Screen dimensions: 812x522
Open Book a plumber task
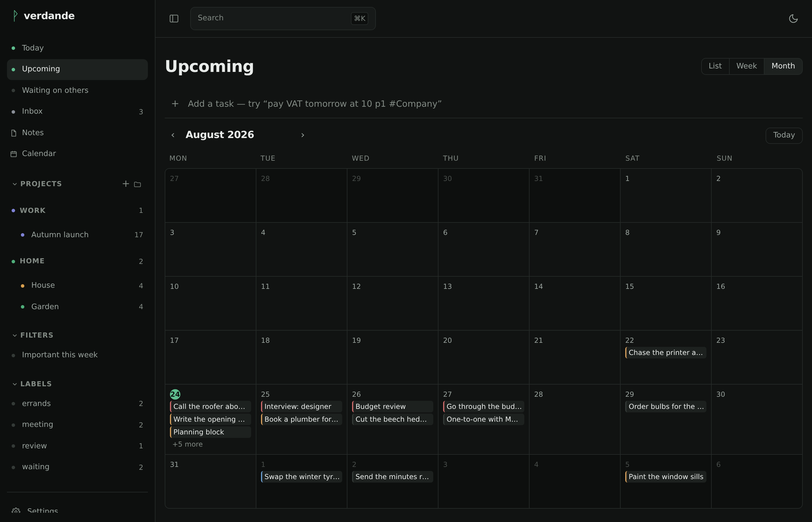301,419
